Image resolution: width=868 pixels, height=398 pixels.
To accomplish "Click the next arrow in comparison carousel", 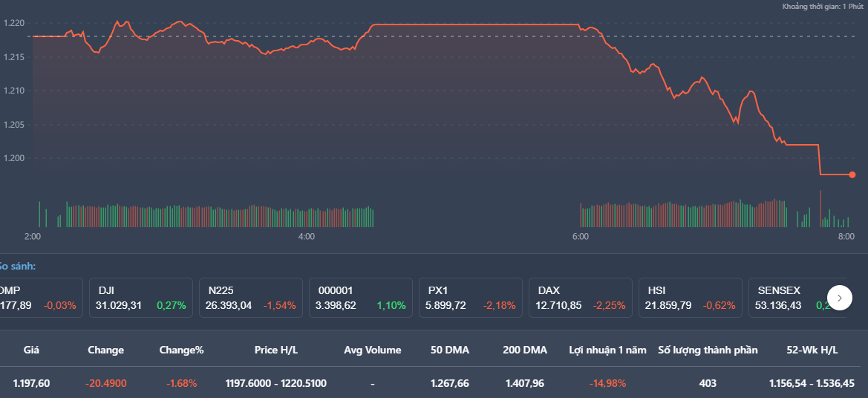I will tap(840, 298).
